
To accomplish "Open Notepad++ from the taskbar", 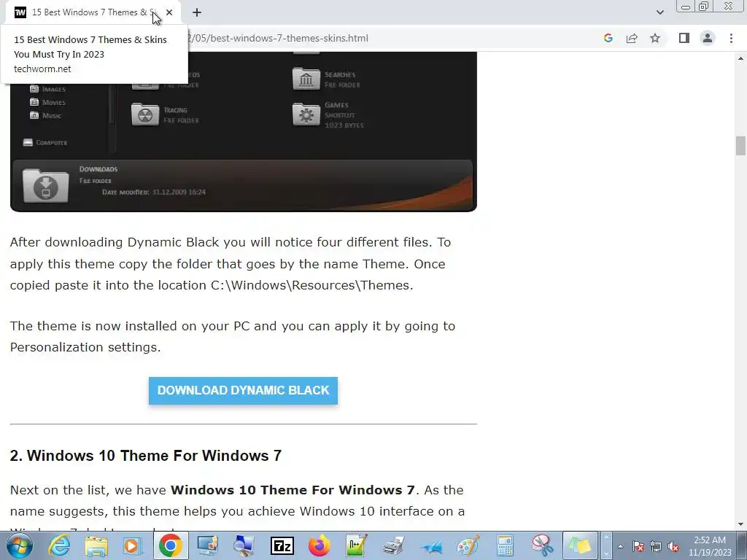I will [x=356, y=545].
